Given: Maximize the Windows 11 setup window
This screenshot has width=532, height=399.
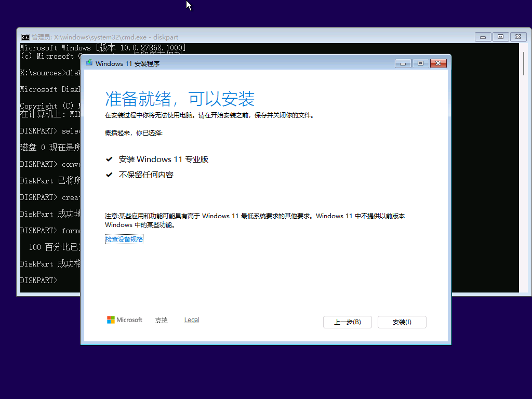Looking at the screenshot, I should click(x=421, y=63).
